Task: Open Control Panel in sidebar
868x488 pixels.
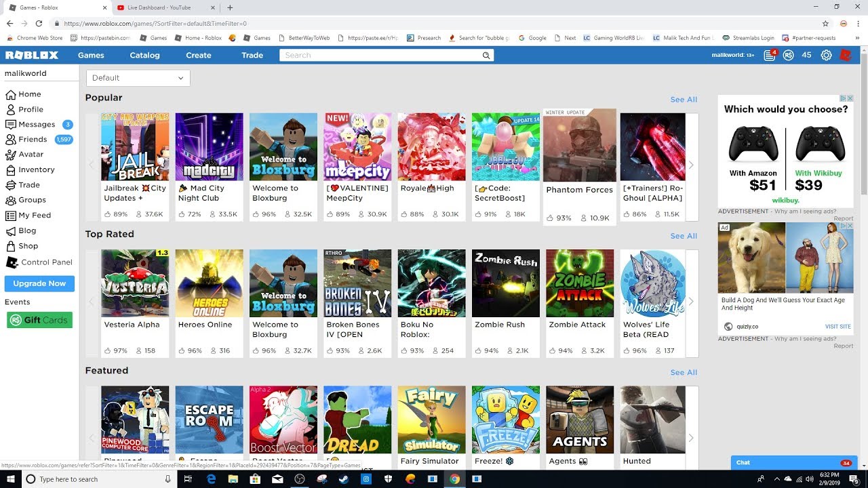Action: pyautogui.click(x=39, y=262)
